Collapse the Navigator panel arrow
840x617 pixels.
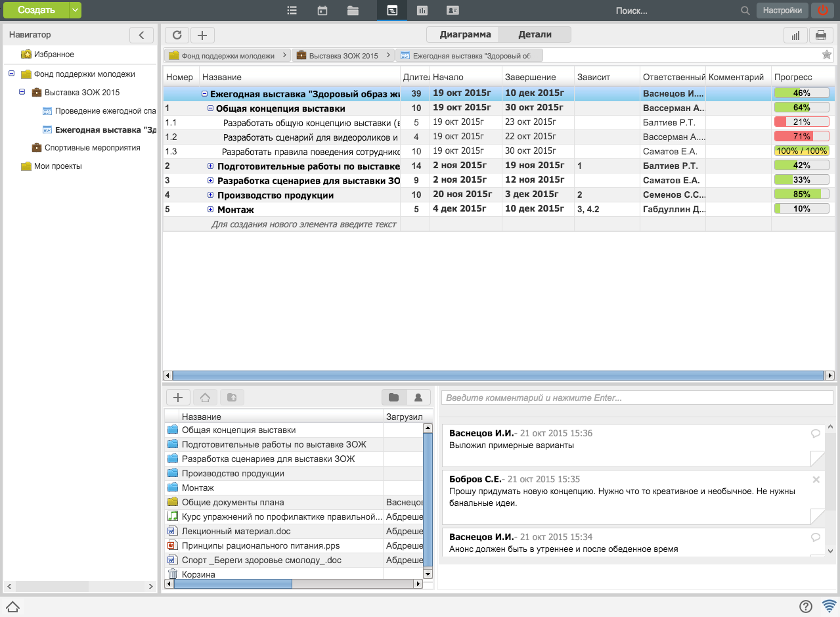point(141,35)
